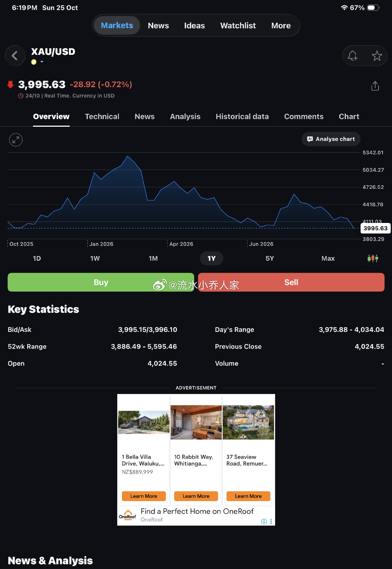Add a price alert with the bell icon

pos(352,56)
